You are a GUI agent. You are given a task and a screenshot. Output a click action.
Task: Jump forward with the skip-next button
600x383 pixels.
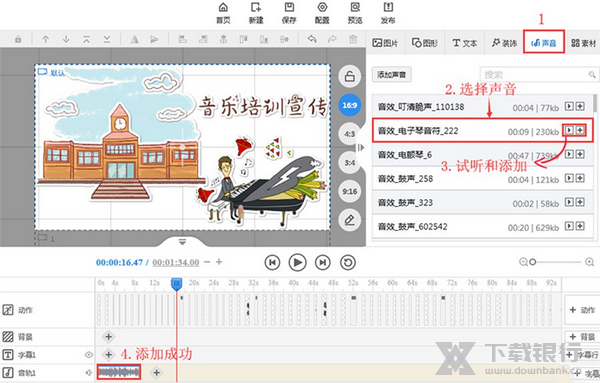[x=323, y=262]
